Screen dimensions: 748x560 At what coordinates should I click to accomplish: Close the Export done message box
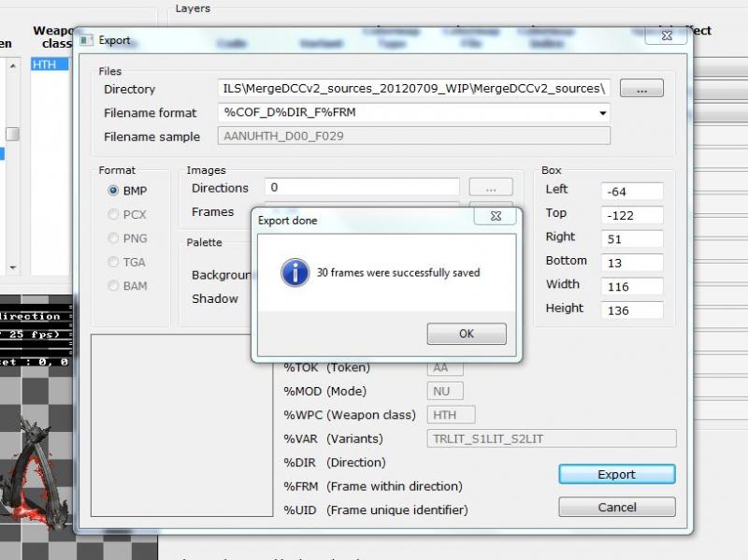coord(496,216)
